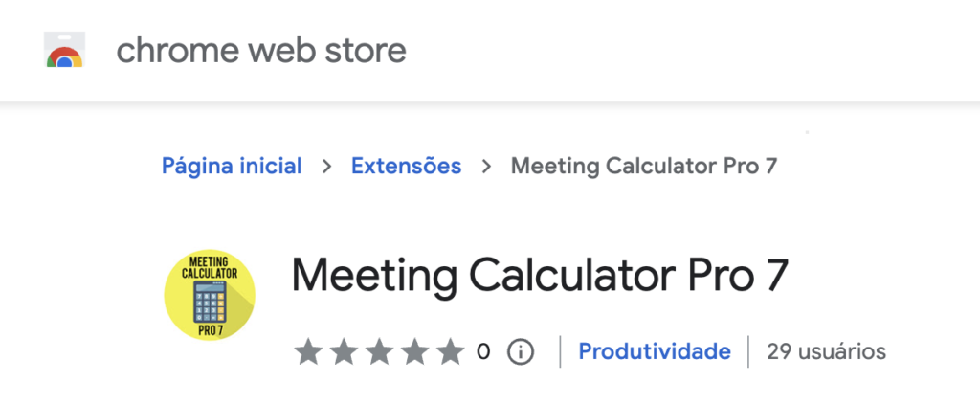Click the Meeting Calculator Pro 7 breadcrumb text
980x405 pixels.
(644, 167)
